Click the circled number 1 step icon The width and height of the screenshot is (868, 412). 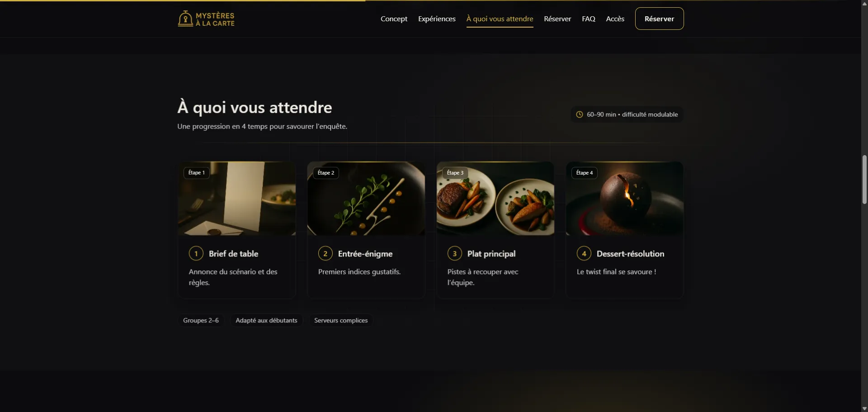(x=196, y=254)
